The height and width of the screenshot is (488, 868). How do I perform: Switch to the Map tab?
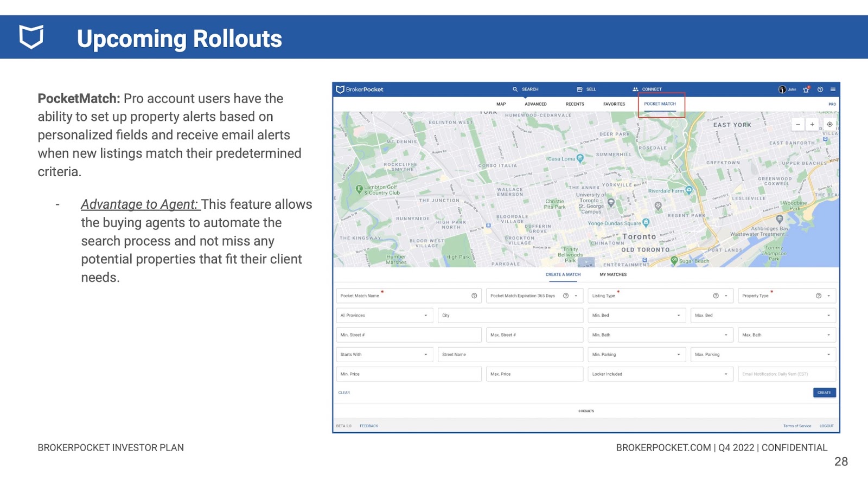pyautogui.click(x=501, y=104)
